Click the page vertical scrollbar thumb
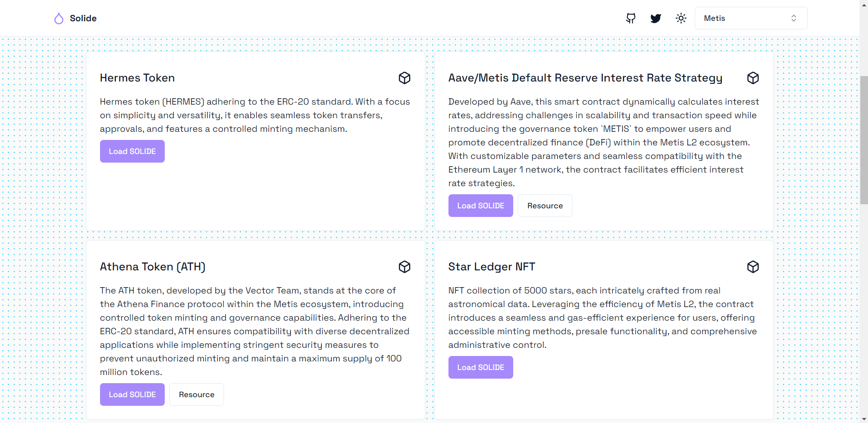 point(863,140)
